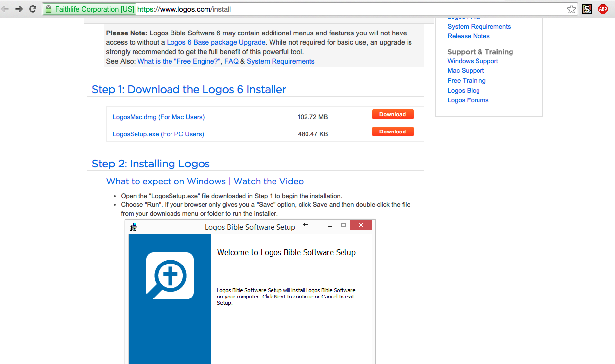The image size is (615, 364).
Task: Open sidebar System Requirements link
Action: [x=479, y=26]
